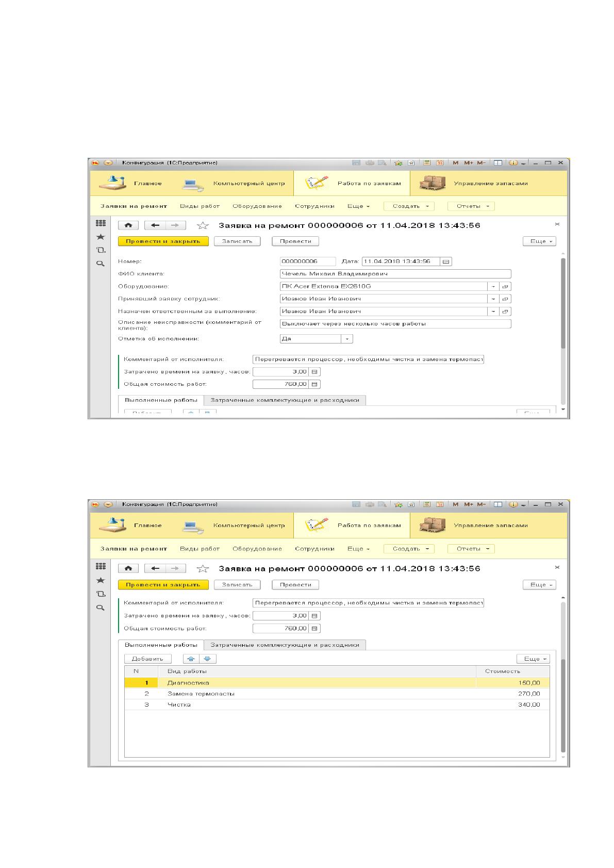Click the open-record icon next to Оборудование
614x868 pixels.
[x=505, y=286]
